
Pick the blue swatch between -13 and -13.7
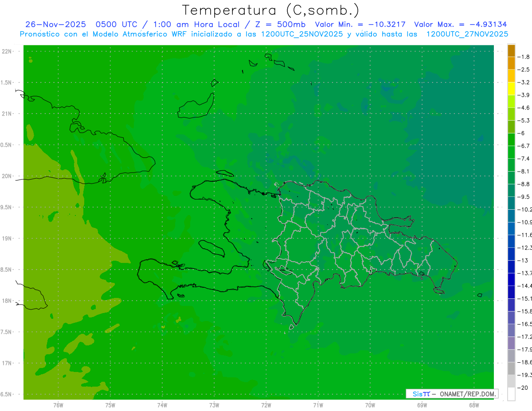coord(511,267)
